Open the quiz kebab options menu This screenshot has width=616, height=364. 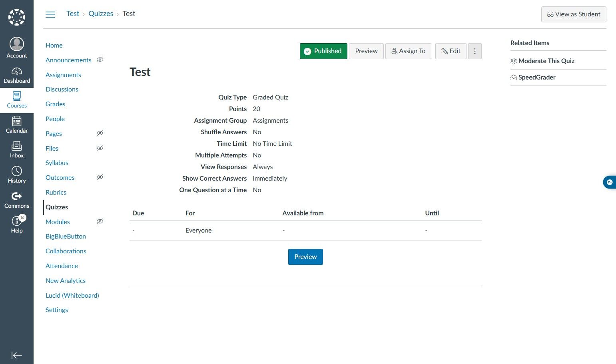[475, 51]
